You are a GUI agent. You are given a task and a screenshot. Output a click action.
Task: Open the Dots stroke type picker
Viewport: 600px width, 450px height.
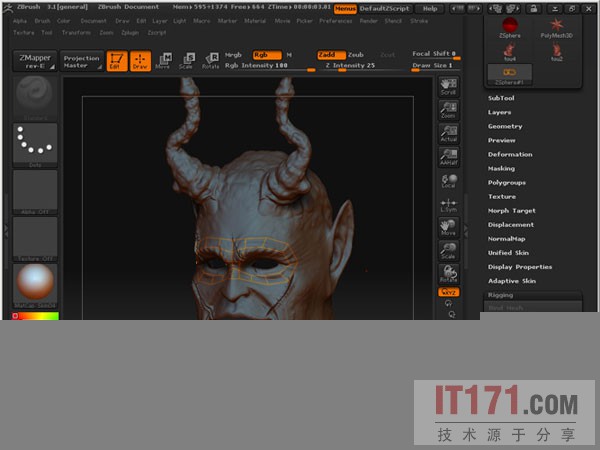point(35,146)
